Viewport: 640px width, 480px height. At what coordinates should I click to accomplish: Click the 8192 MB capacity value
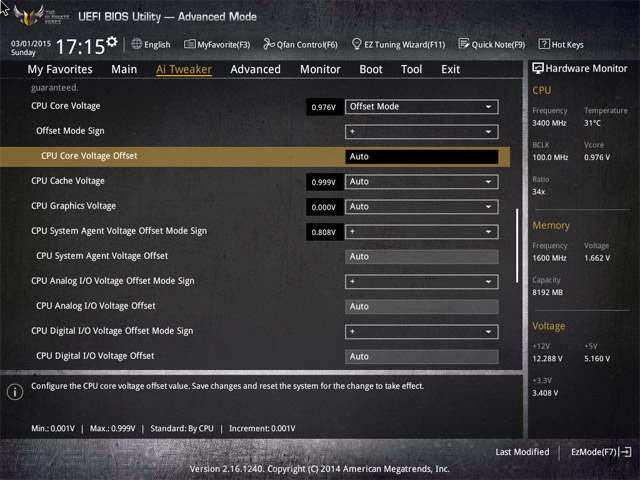pos(547,292)
